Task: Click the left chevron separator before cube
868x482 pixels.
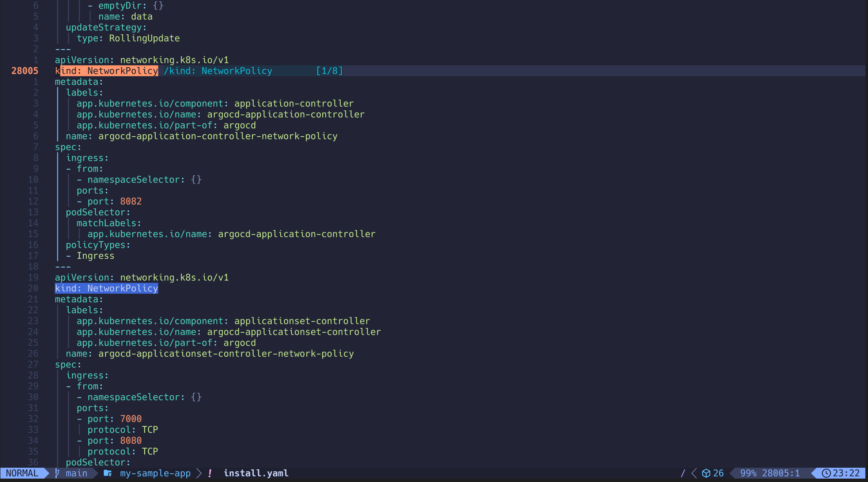Action: 694,473
